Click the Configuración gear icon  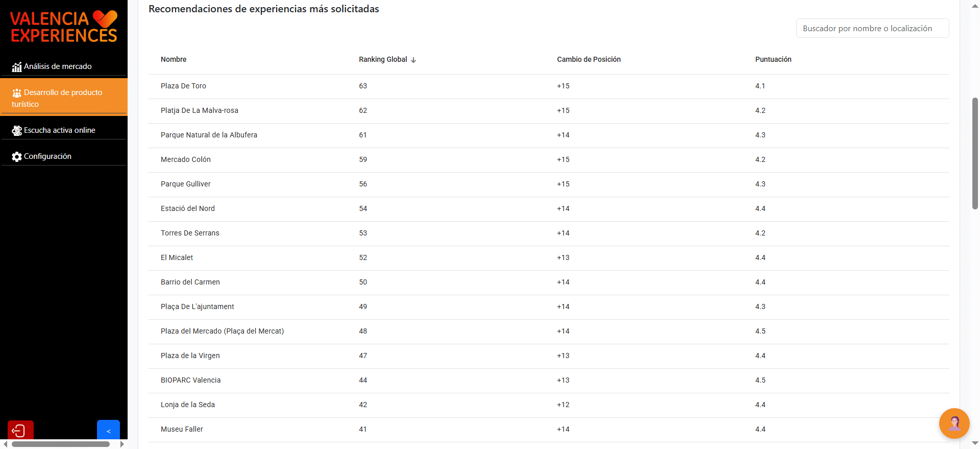tap(17, 157)
